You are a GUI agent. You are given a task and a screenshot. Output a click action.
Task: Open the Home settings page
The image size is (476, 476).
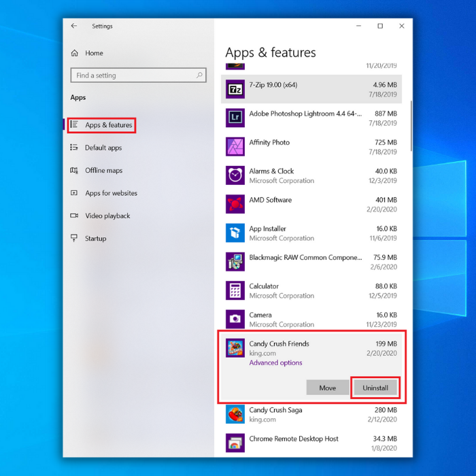pos(94,53)
